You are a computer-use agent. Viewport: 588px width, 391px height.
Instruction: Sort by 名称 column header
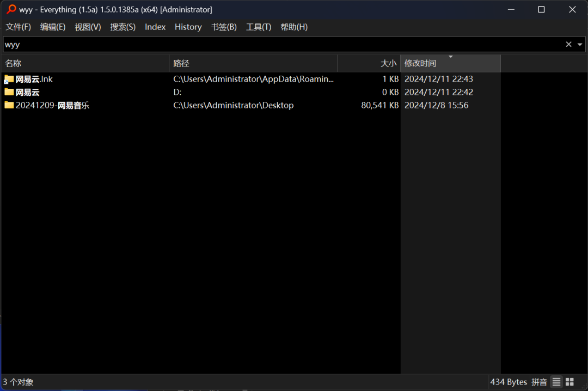pyautogui.click(x=85, y=63)
